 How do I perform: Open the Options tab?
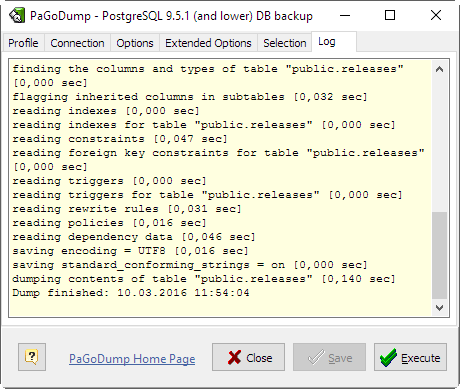[x=135, y=43]
